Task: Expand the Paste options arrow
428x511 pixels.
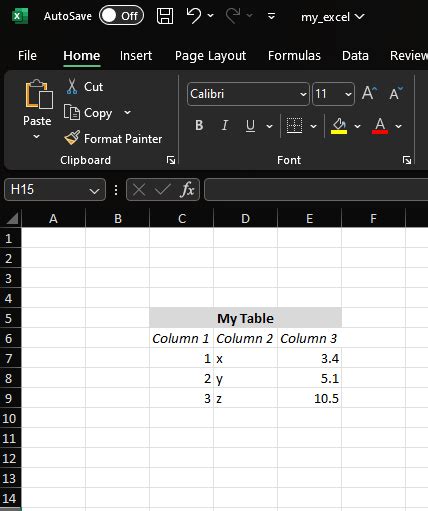Action: coord(36,136)
